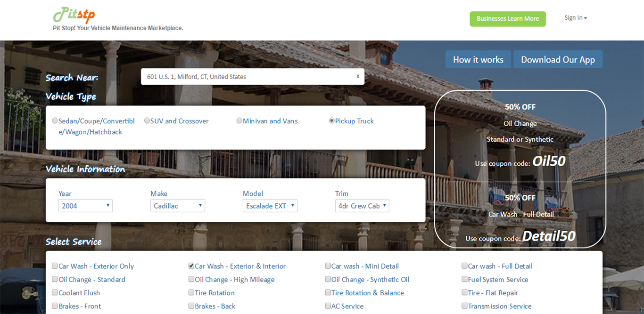Uncheck Car Wash - Exterior & Interior

pos(191,266)
